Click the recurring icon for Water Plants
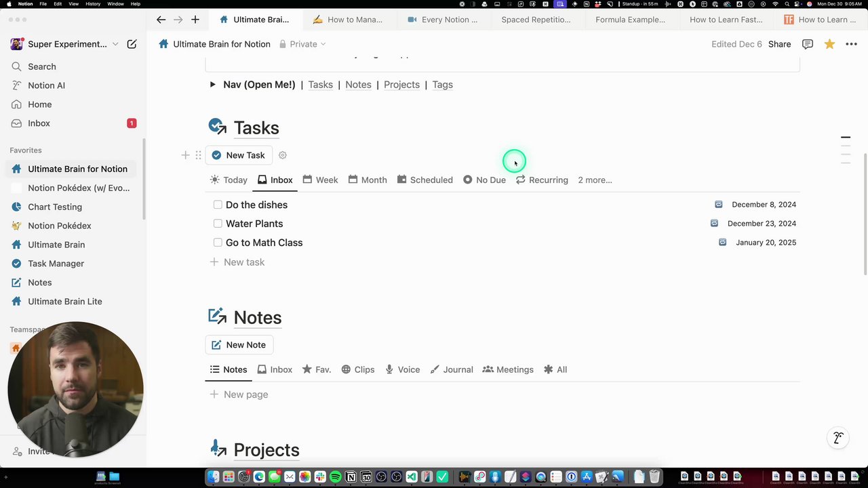 (714, 223)
